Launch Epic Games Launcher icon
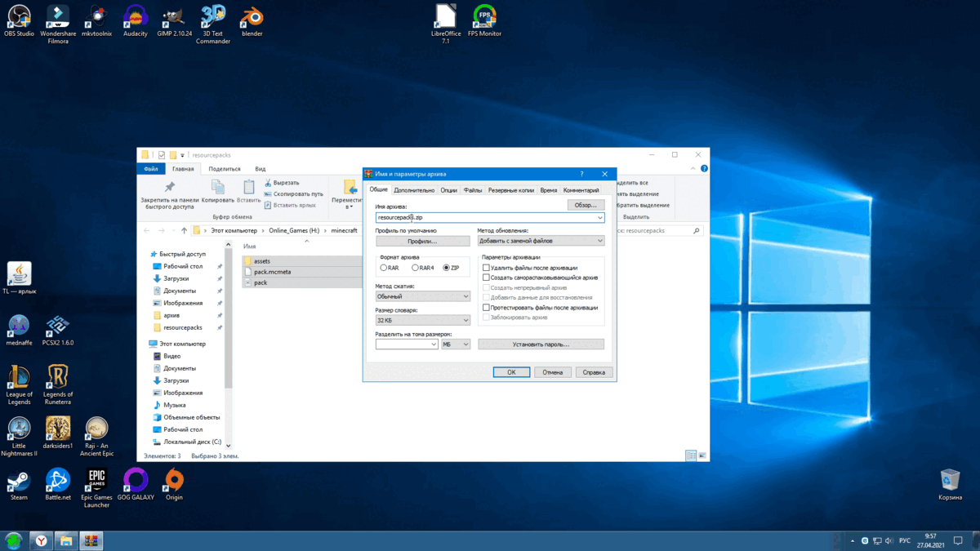 tap(96, 480)
